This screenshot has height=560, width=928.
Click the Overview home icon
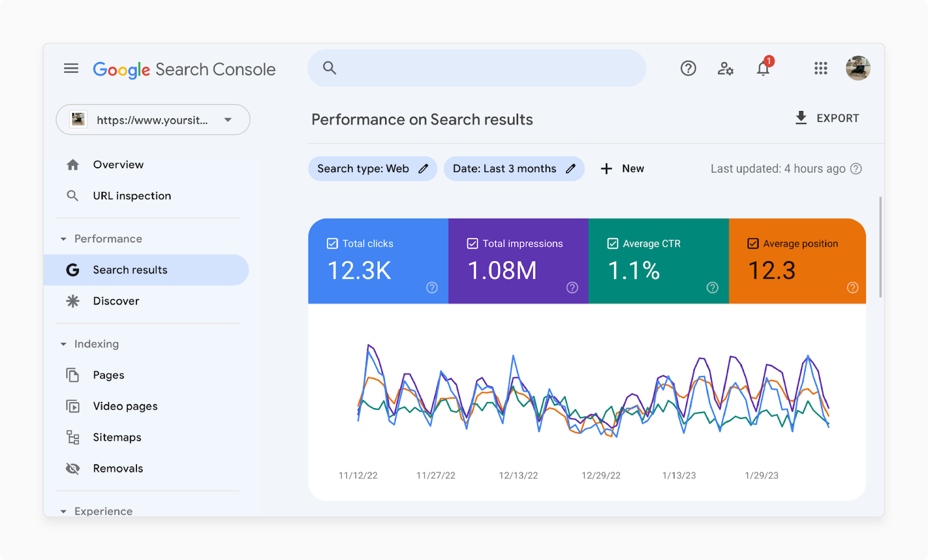click(73, 165)
